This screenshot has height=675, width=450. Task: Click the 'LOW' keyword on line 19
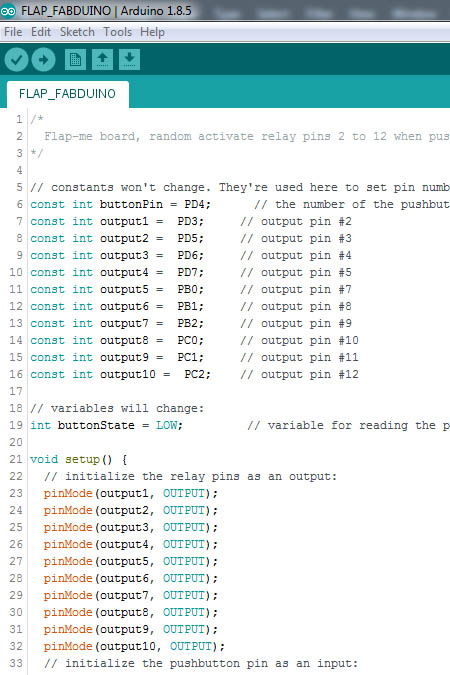pyautogui.click(x=167, y=425)
